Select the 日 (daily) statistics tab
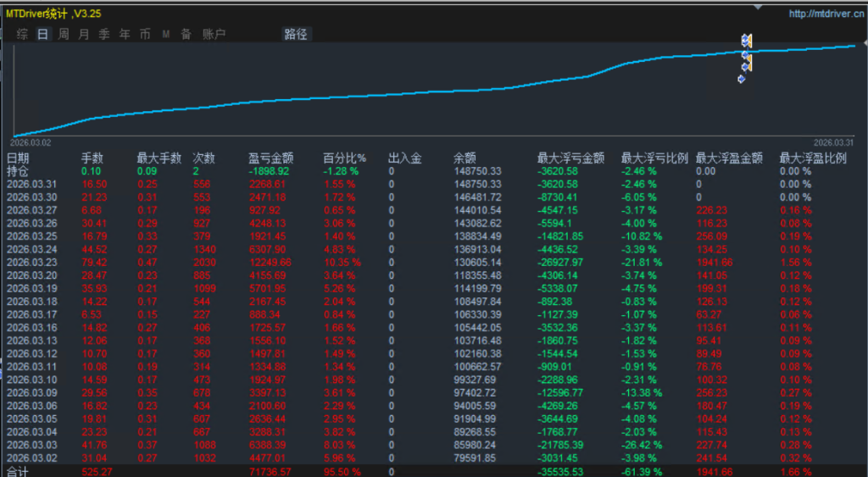The width and height of the screenshot is (868, 477). pos(42,35)
